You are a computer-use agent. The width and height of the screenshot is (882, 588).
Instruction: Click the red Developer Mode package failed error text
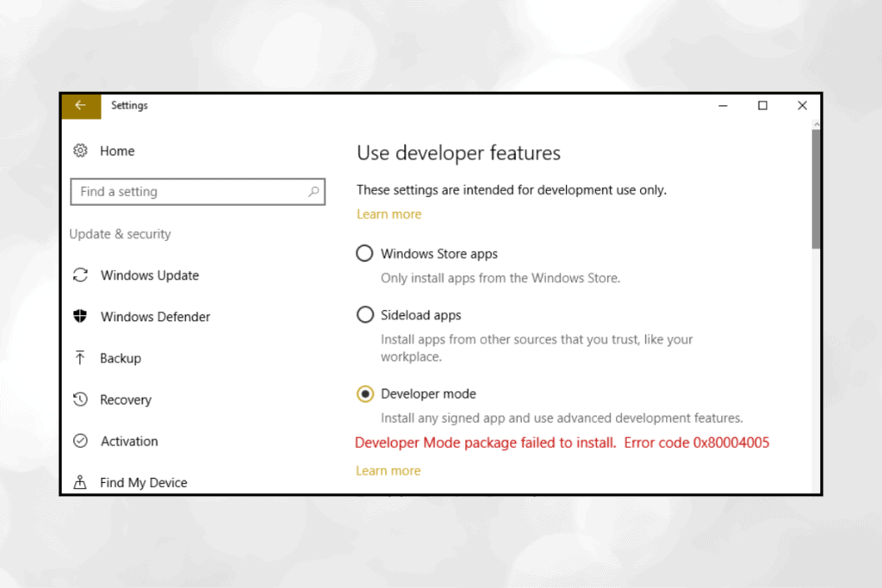tap(562, 443)
